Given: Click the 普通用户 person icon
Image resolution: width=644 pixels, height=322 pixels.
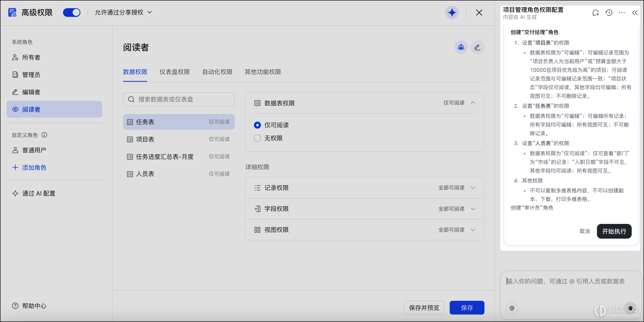Looking at the screenshot, I should (15, 150).
